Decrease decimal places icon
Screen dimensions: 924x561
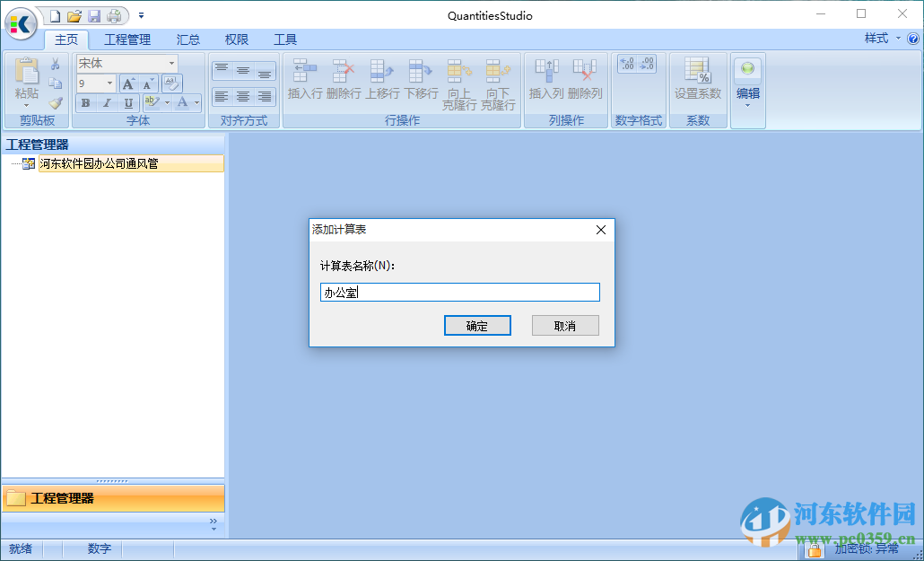[647, 64]
